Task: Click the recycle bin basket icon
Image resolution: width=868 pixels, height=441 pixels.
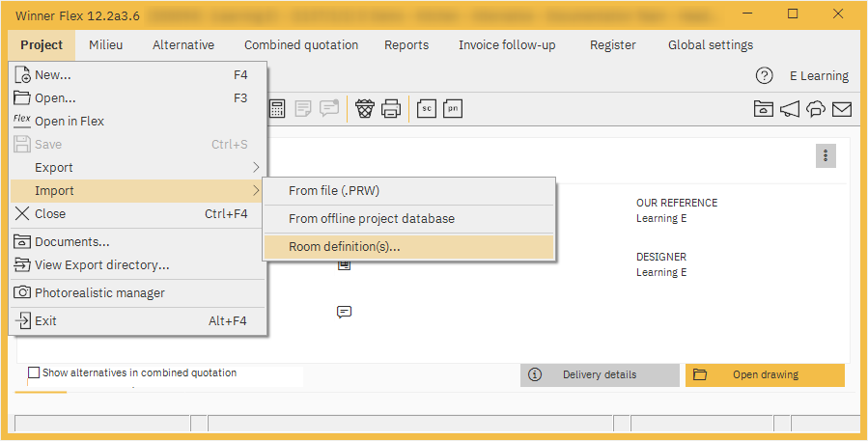Action: point(365,109)
